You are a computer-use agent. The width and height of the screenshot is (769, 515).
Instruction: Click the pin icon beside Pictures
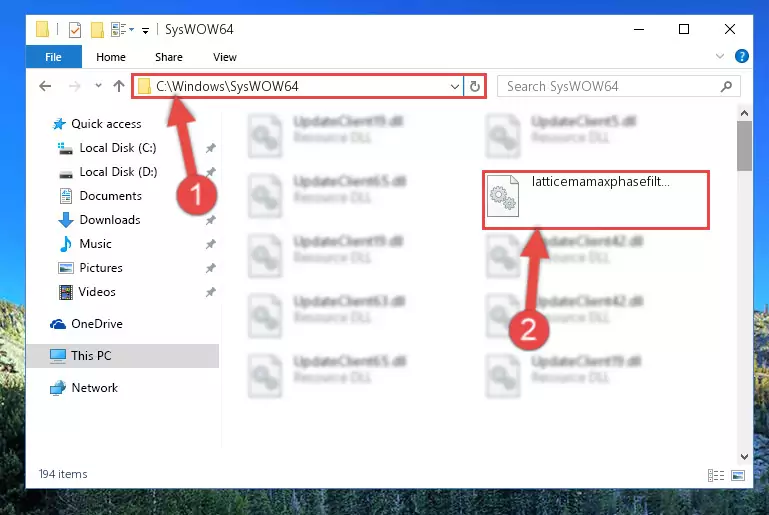210,268
